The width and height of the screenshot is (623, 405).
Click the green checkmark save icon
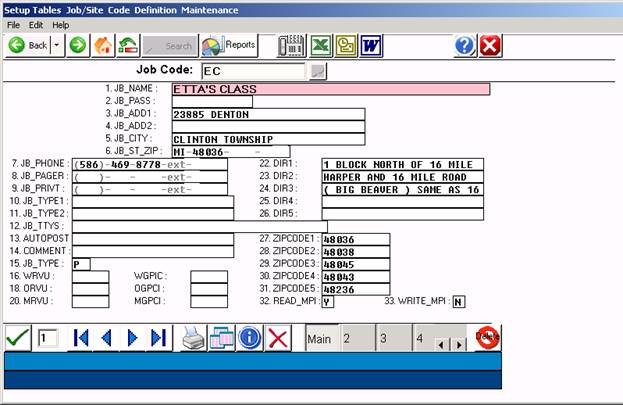click(17, 338)
